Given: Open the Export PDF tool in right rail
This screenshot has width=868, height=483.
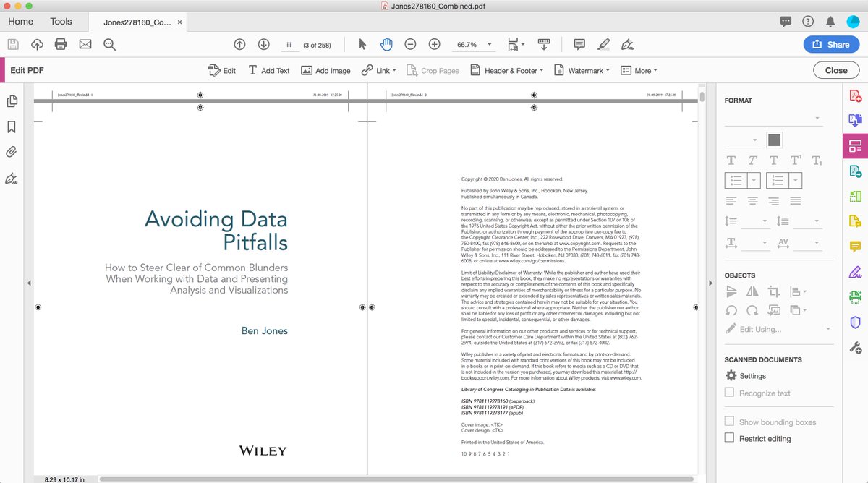Looking at the screenshot, I should point(855,121).
